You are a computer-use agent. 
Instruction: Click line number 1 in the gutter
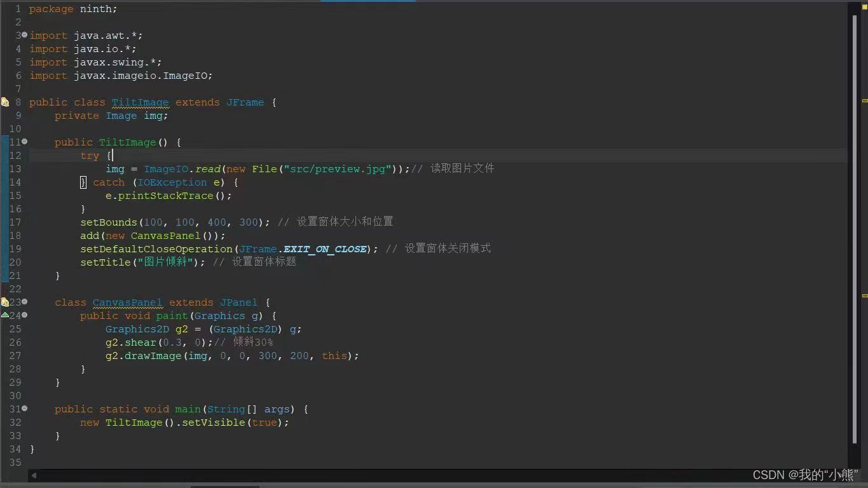pyautogui.click(x=18, y=9)
